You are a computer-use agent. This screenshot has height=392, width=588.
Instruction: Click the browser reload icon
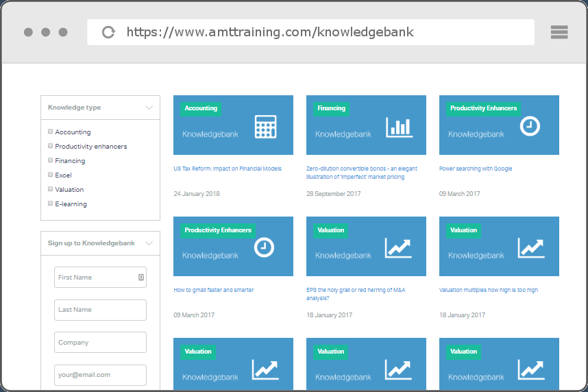[108, 32]
